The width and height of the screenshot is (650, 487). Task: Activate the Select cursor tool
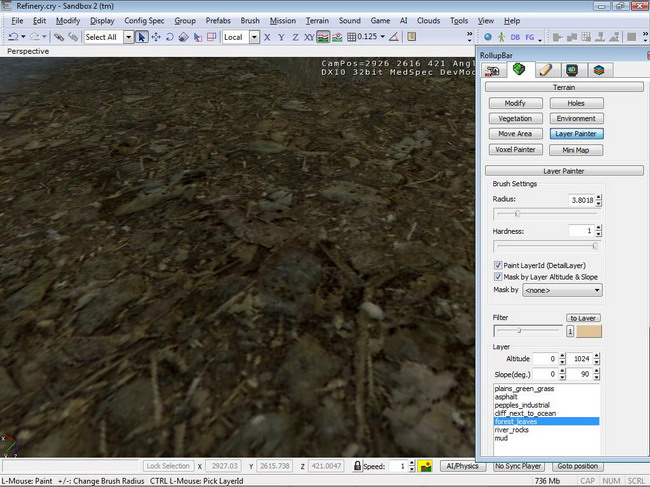pyautogui.click(x=141, y=37)
